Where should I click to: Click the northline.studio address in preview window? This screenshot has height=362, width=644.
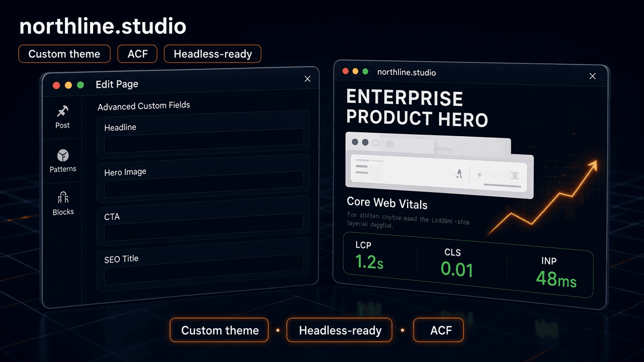[x=407, y=72]
